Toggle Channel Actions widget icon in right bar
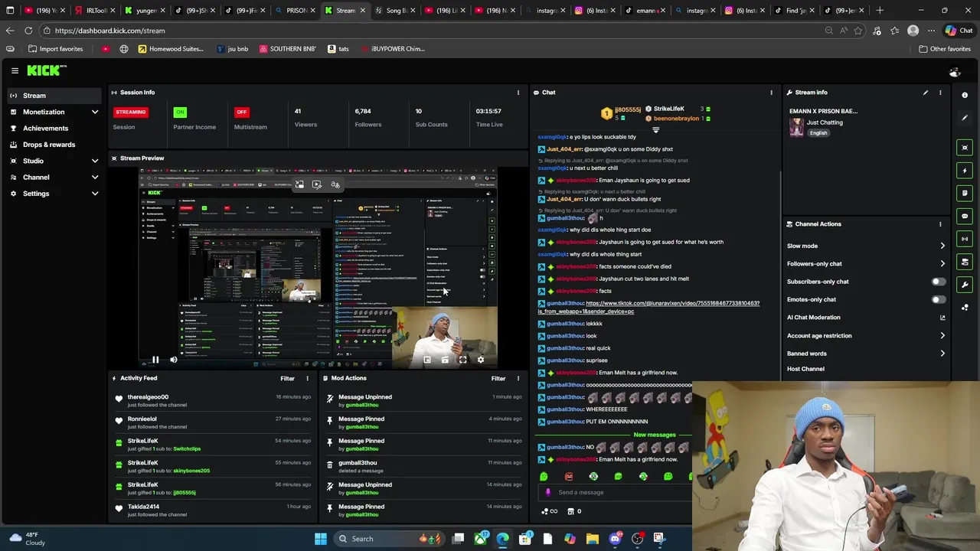Viewport: 980px width, 551px height. [x=965, y=262]
